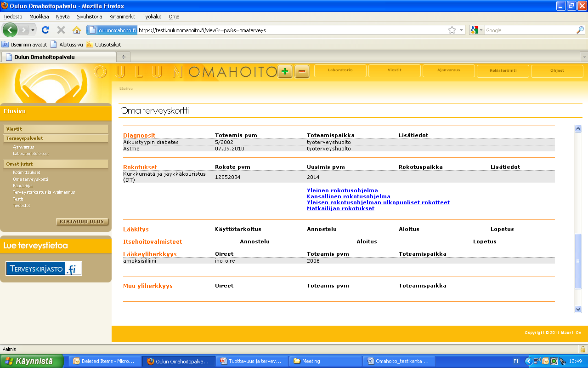The height and width of the screenshot is (368, 588).
Task: Click the padlock icon in status bar
Action: (x=582, y=349)
